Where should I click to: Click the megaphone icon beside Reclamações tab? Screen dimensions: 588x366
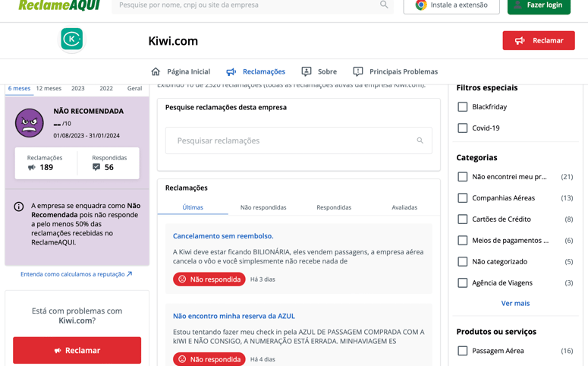click(x=231, y=71)
